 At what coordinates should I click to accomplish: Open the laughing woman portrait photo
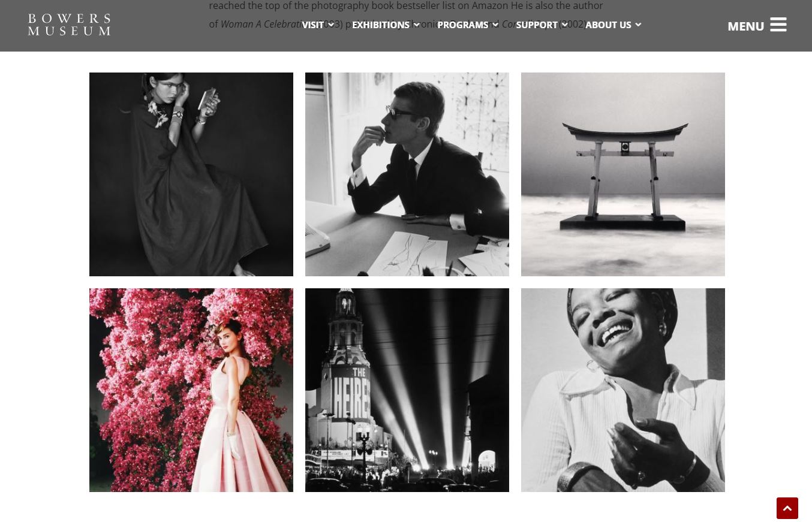point(623,390)
